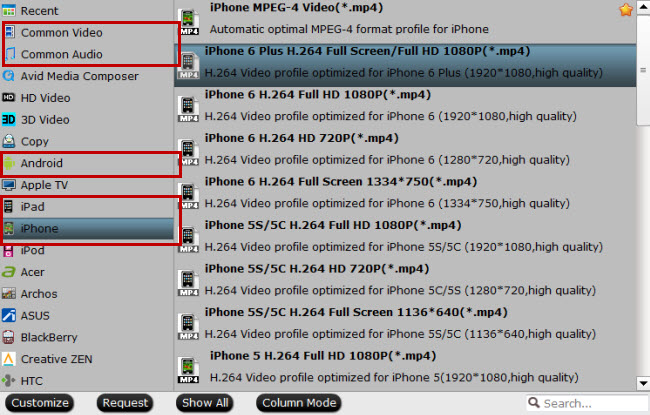Select the Android robot icon
This screenshot has height=415, width=650.
9,163
